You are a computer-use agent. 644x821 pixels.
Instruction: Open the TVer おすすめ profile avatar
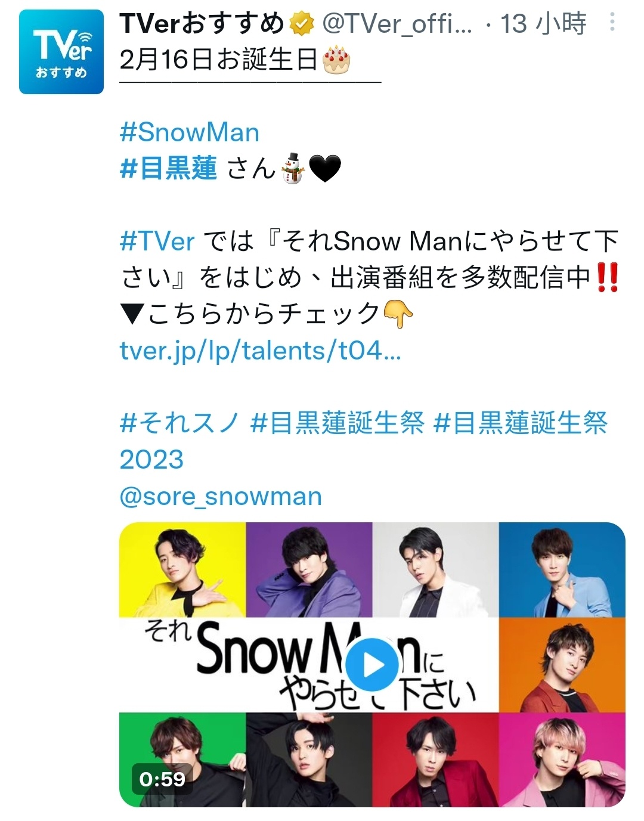pyautogui.click(x=61, y=52)
